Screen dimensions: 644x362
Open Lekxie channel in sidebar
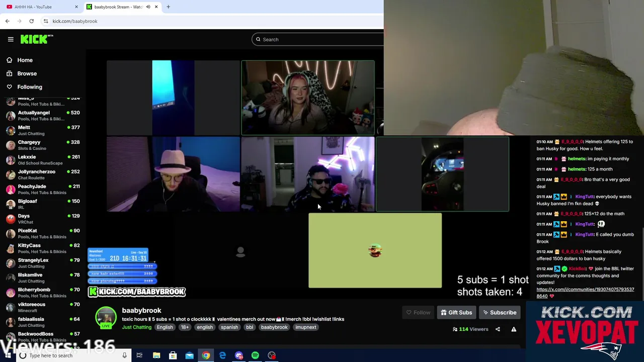coord(43,160)
